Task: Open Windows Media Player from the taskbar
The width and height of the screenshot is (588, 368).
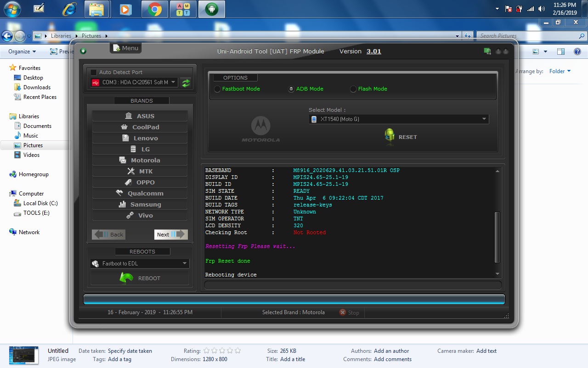Action: click(x=125, y=9)
